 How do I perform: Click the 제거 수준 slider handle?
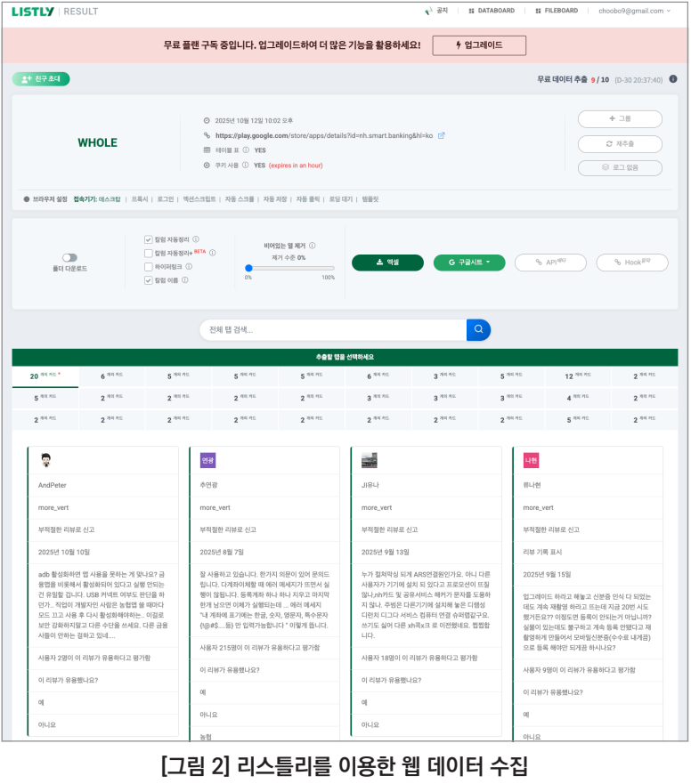coord(248,268)
